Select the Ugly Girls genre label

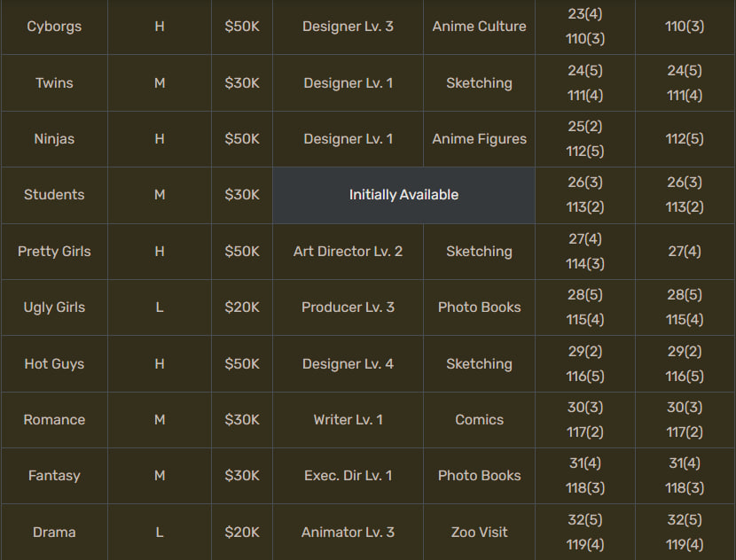pyautogui.click(x=54, y=307)
